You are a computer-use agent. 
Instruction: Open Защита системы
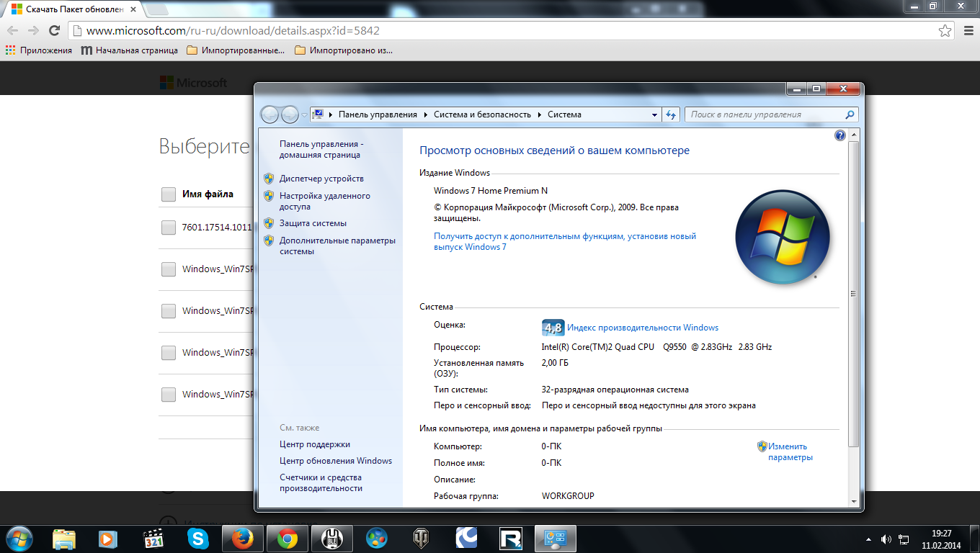pyautogui.click(x=313, y=223)
